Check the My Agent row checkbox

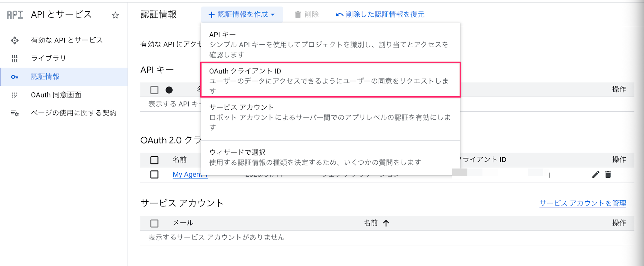pos(155,175)
